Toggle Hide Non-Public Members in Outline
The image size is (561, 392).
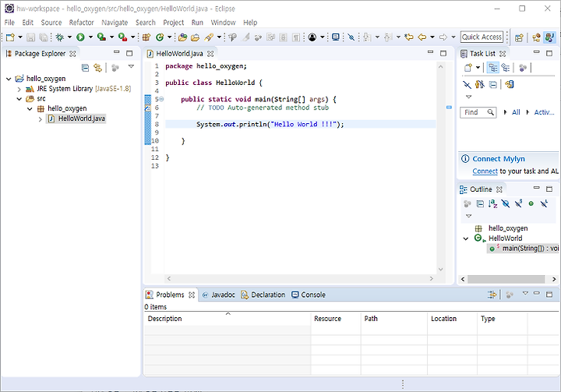coord(531,204)
